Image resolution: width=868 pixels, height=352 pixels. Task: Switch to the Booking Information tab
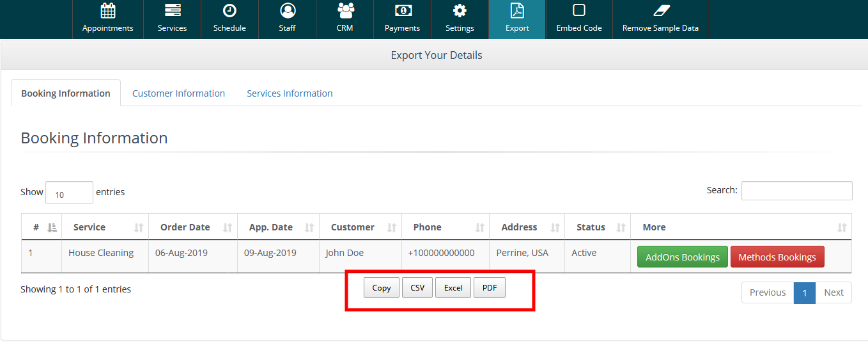66,93
